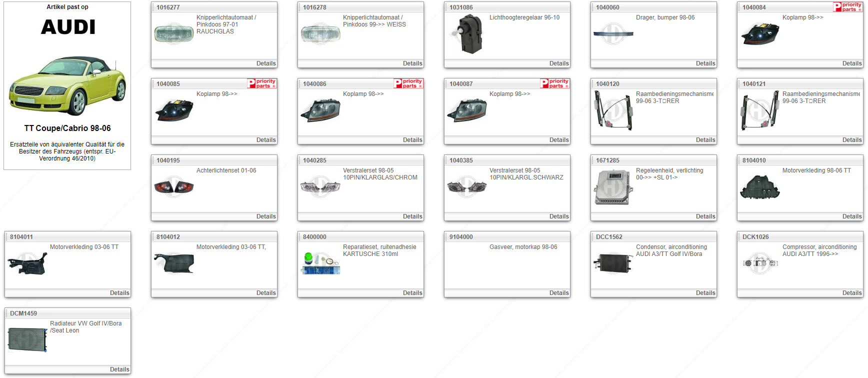
Task: Open Details for item 1040385
Action: [559, 216]
